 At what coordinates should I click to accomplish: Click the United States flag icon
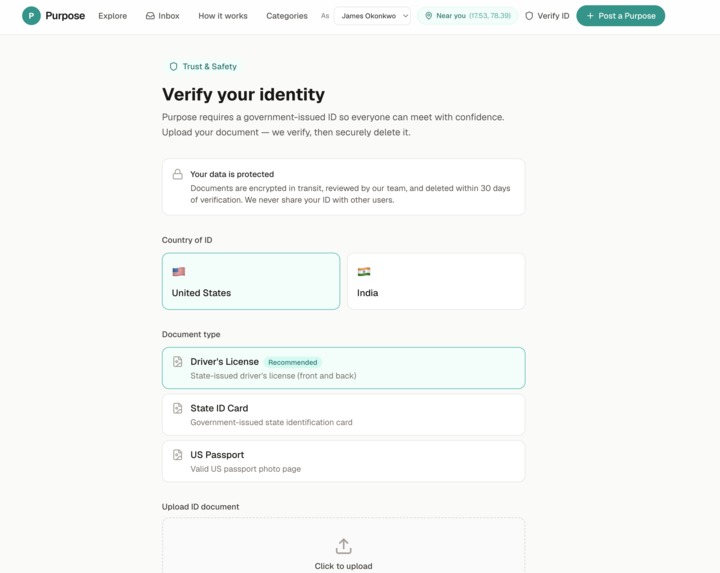click(179, 271)
